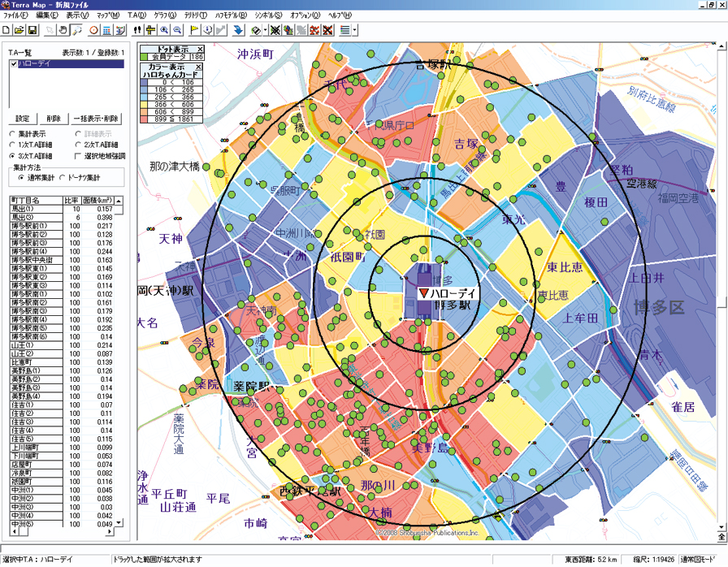728x567 pixels.
Task: Click the colored list chart icon
Action: coord(121,30)
